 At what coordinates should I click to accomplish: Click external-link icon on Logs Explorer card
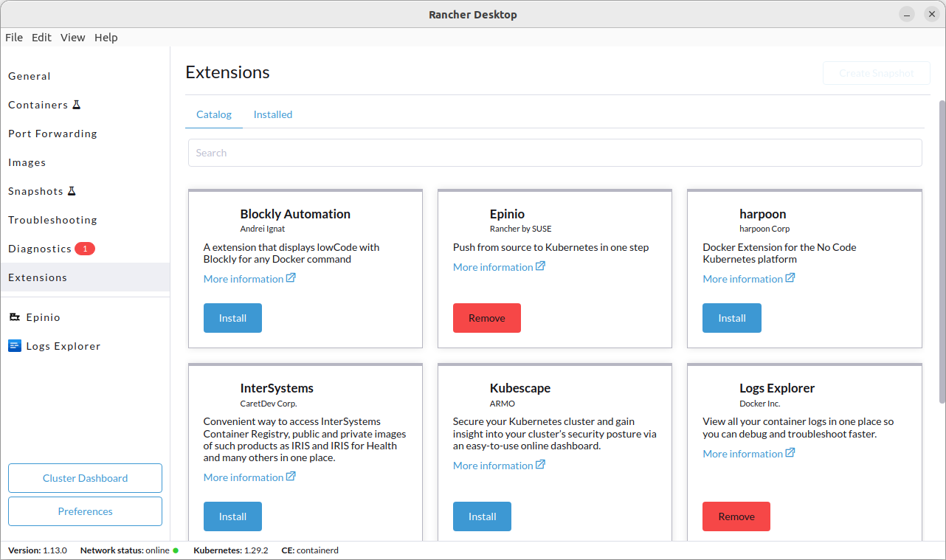(x=790, y=453)
